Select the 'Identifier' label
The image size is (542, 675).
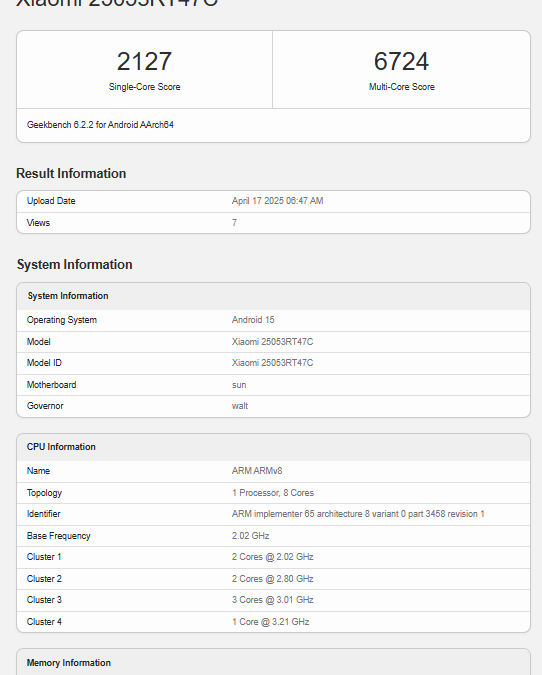(x=43, y=514)
